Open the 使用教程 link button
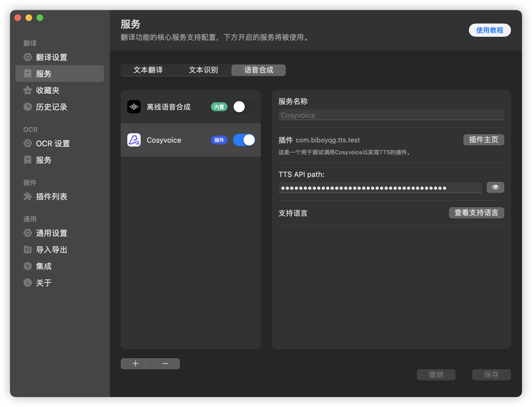Screen dimensions: 532x407 click(489, 30)
